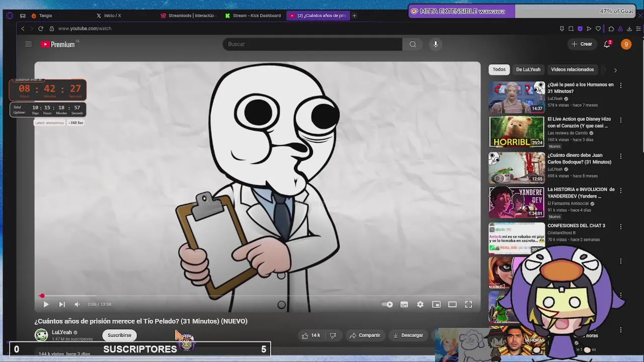Click the search magnifier button
This screenshot has width=644, height=362.
[x=413, y=44]
